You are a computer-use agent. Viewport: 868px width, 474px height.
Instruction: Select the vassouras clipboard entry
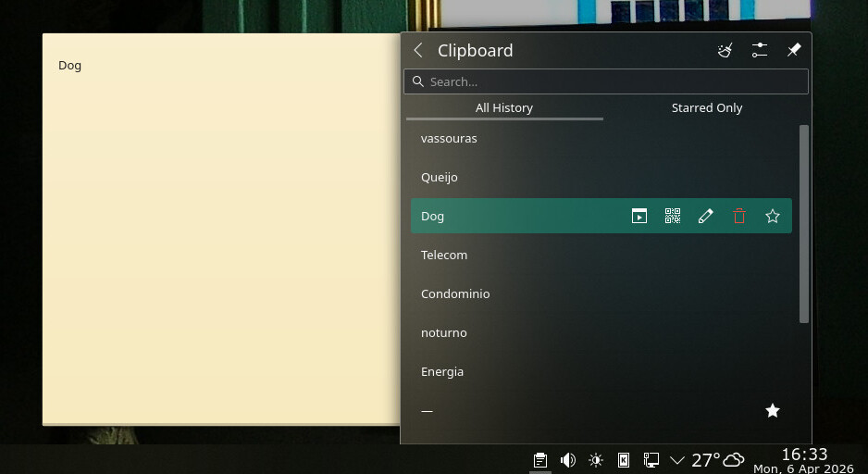click(x=449, y=139)
